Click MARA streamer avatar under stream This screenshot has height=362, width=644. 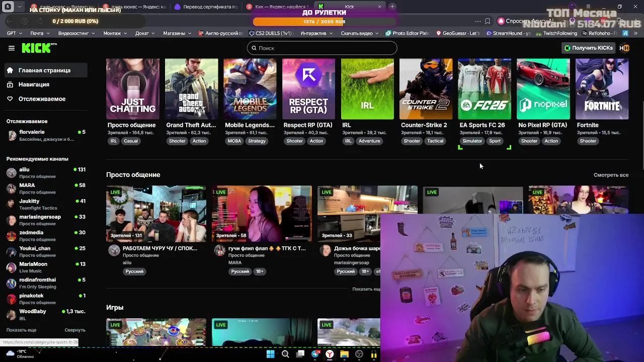point(220,250)
